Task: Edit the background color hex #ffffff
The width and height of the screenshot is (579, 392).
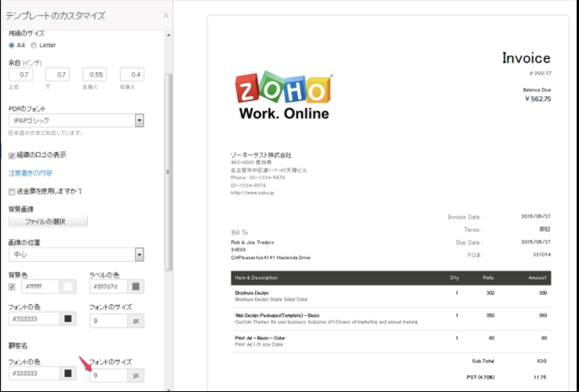Action: pyautogui.click(x=40, y=286)
